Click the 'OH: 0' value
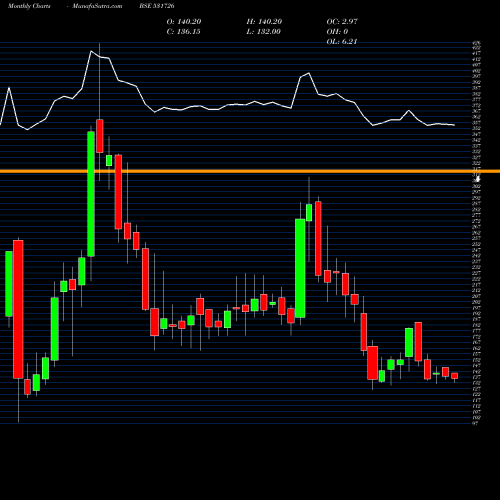500x500 pixels. click(337, 32)
